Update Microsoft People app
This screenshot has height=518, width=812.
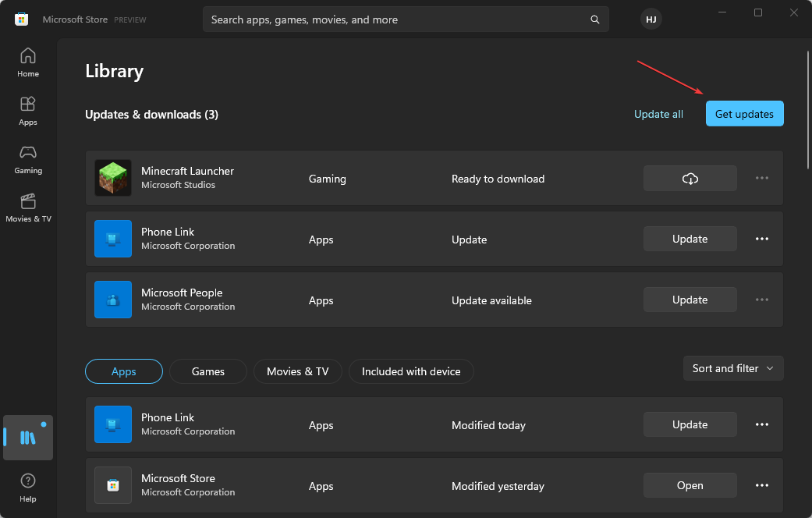[x=690, y=300]
